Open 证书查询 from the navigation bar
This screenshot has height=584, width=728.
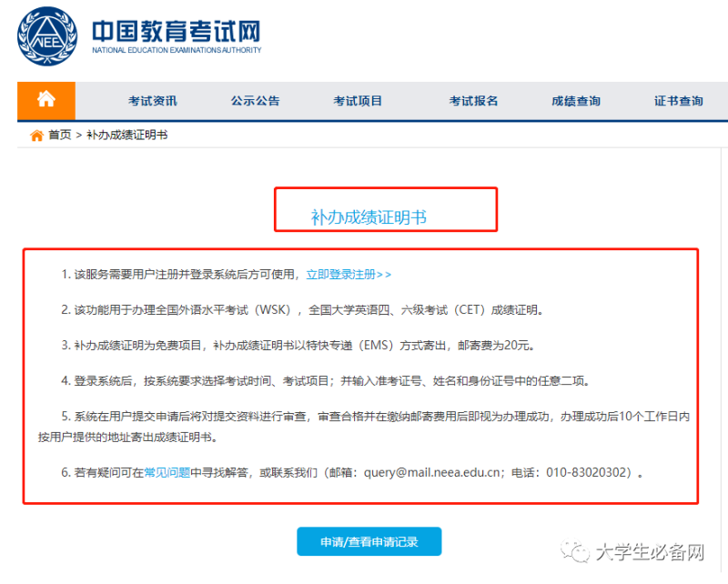coord(678,101)
